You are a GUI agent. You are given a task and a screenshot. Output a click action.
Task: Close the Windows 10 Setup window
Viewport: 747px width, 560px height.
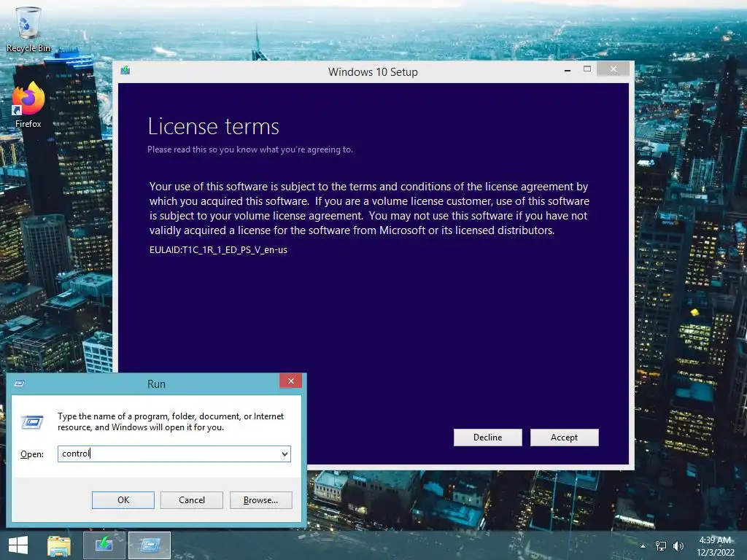coord(613,69)
